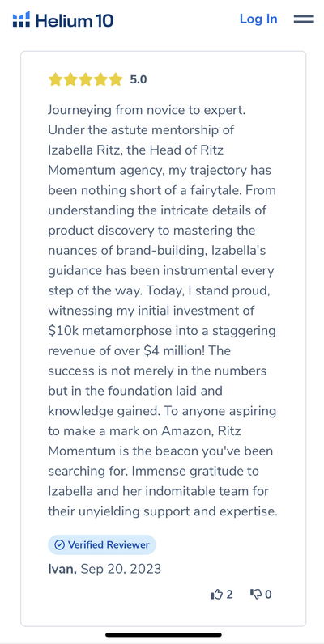Click the reviewer name Ivan
324x644 pixels.
coord(62,569)
